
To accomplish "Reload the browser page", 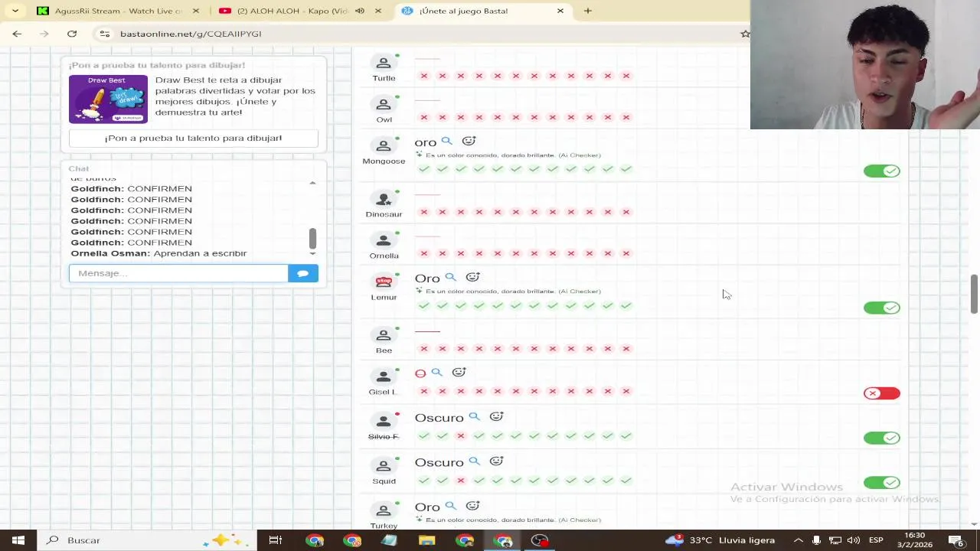I will [x=72, y=34].
